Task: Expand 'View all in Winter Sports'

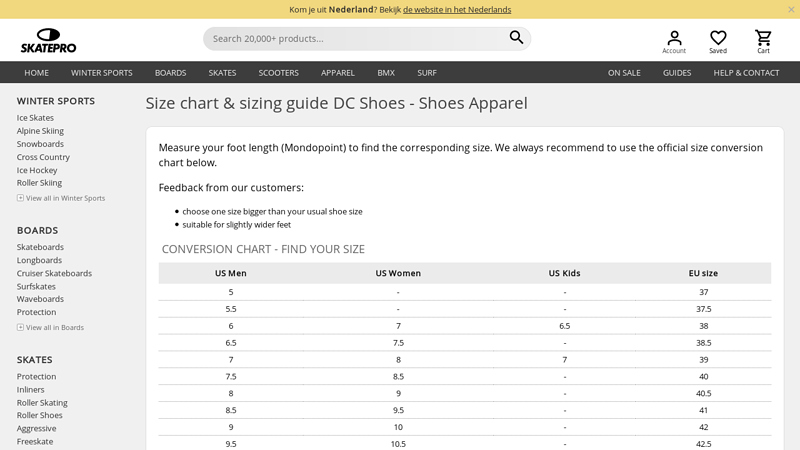Action: [x=61, y=198]
